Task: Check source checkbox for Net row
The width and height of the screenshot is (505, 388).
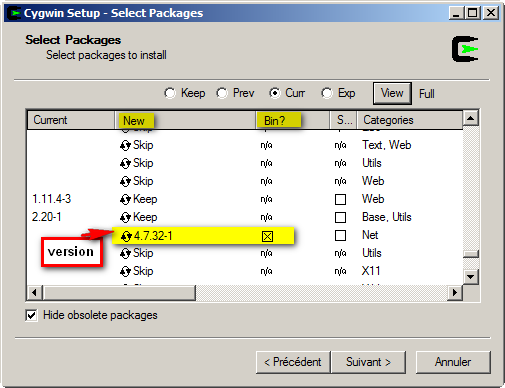Action: point(340,236)
